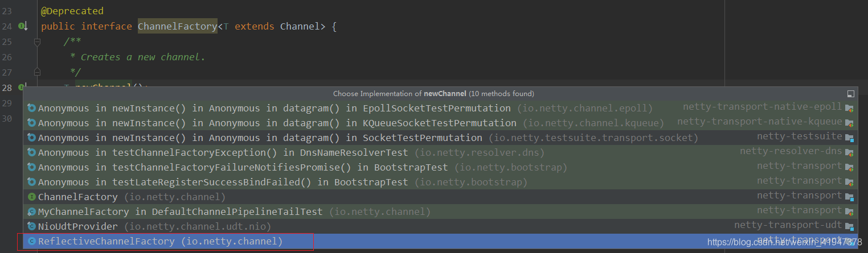Collapse the Javadoc comment at line 25
868x253 pixels.
(37, 42)
